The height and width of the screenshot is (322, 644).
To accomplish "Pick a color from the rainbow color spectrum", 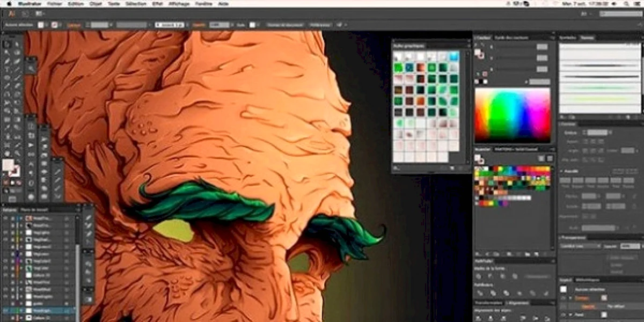I will pyautogui.click(x=512, y=115).
